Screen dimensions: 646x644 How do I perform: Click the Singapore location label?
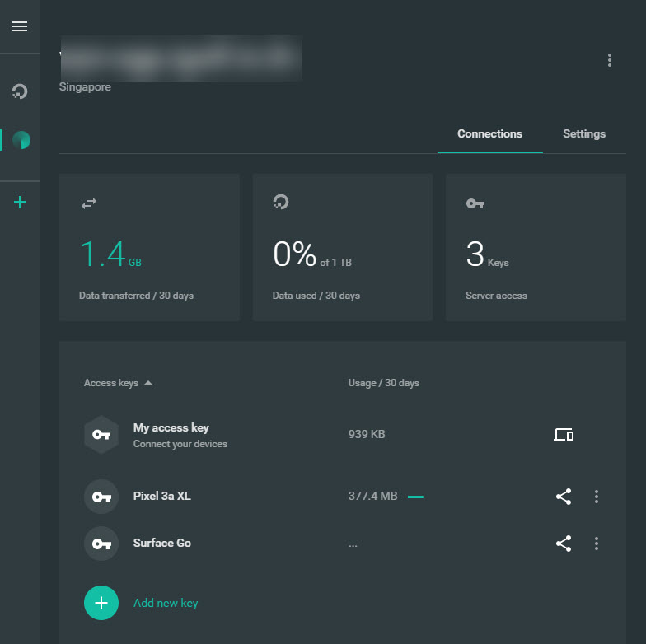point(85,87)
